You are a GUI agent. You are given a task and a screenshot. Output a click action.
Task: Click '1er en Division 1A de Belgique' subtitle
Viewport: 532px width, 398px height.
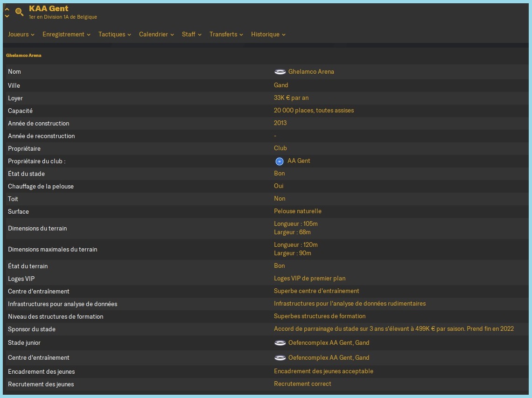click(63, 17)
